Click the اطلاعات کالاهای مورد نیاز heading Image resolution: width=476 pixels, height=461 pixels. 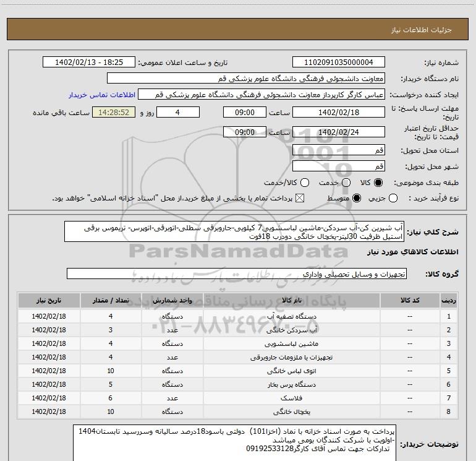(x=413, y=252)
